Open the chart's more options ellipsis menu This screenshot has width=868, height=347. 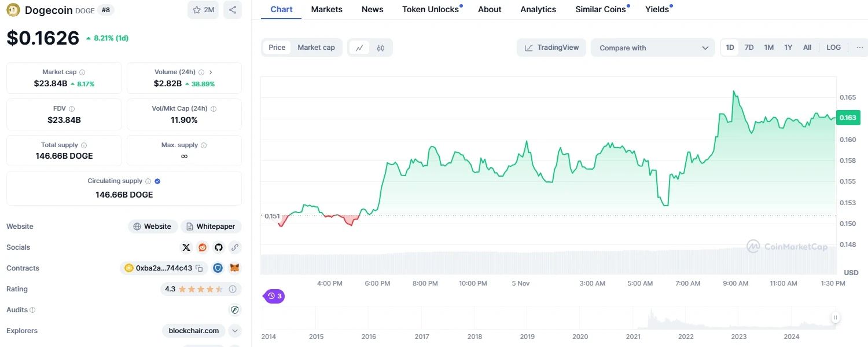859,48
